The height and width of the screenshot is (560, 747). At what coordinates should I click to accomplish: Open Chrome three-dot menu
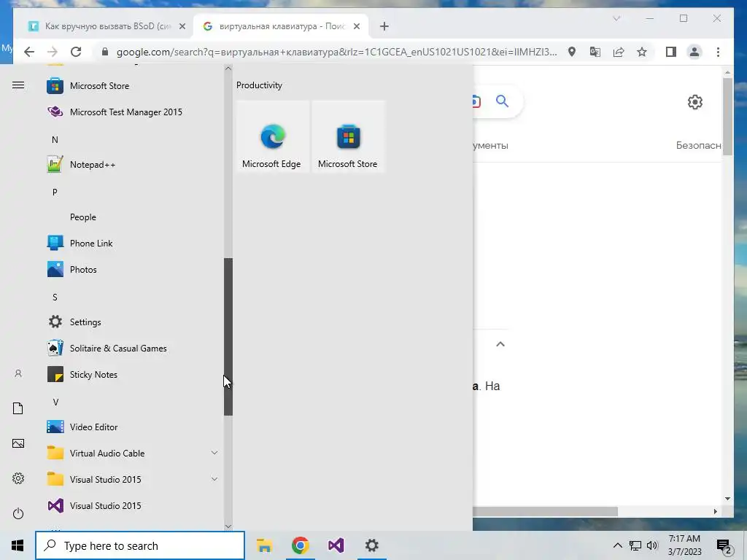(x=718, y=52)
